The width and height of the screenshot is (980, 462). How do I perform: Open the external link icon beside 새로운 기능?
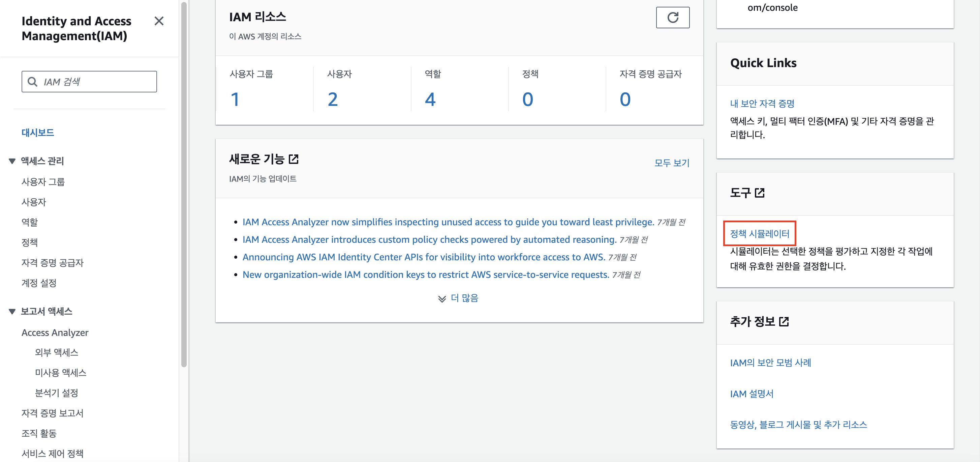293,159
